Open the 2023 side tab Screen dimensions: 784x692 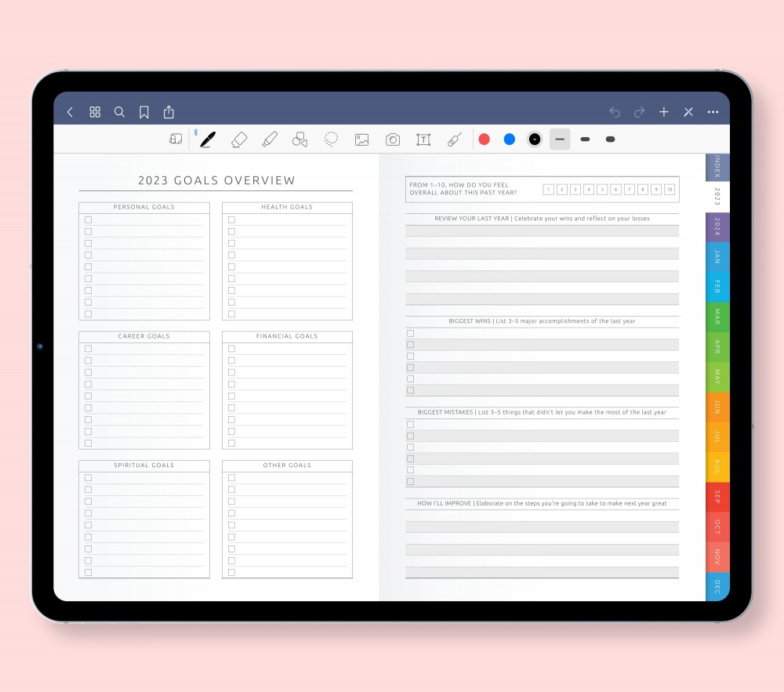[x=717, y=197]
